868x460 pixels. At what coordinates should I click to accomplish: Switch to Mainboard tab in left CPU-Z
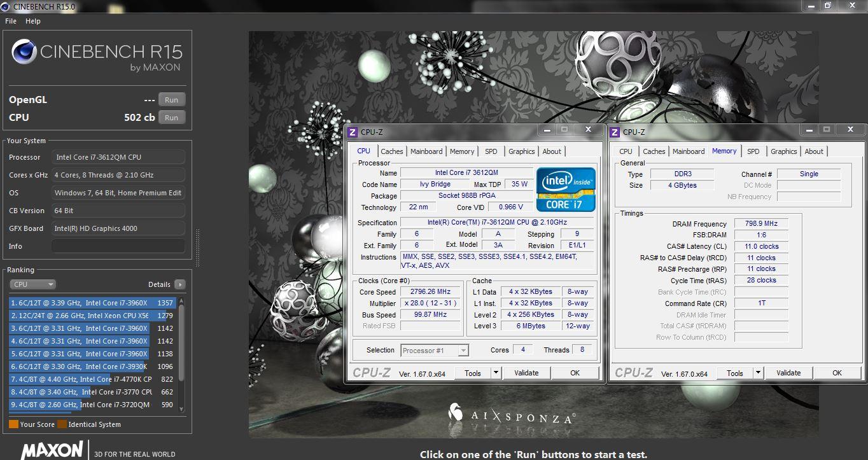tap(426, 151)
